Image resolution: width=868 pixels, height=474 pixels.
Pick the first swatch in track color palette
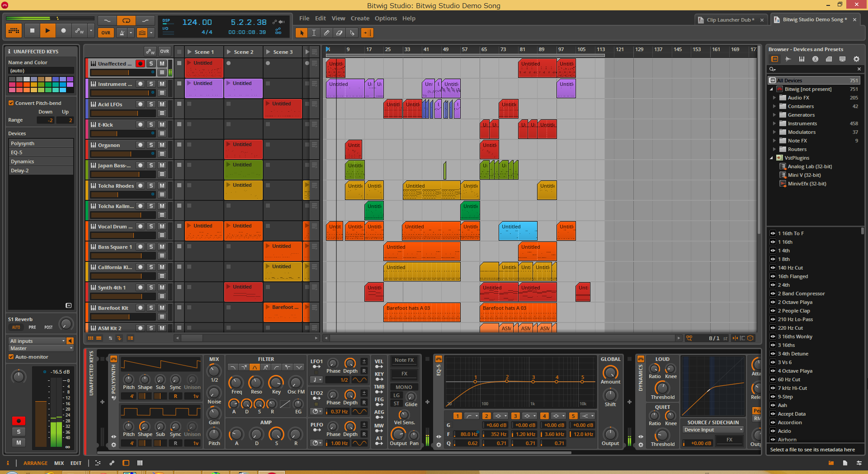12,79
